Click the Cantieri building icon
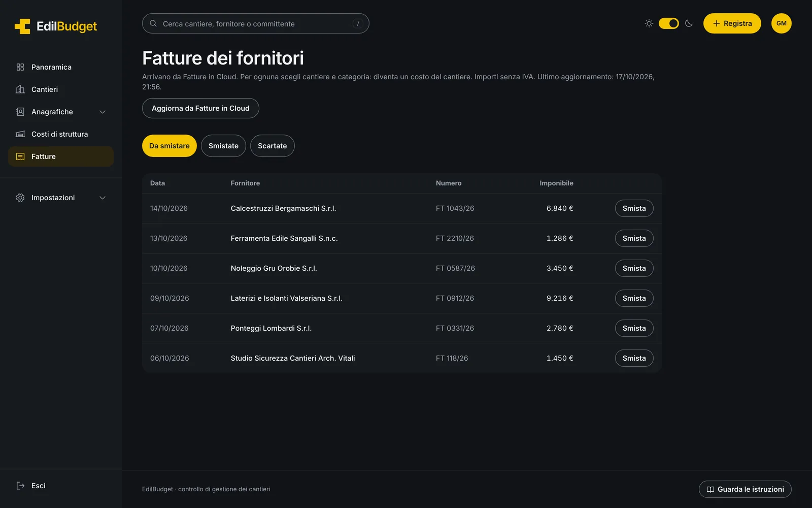The width and height of the screenshot is (812, 508). click(20, 89)
